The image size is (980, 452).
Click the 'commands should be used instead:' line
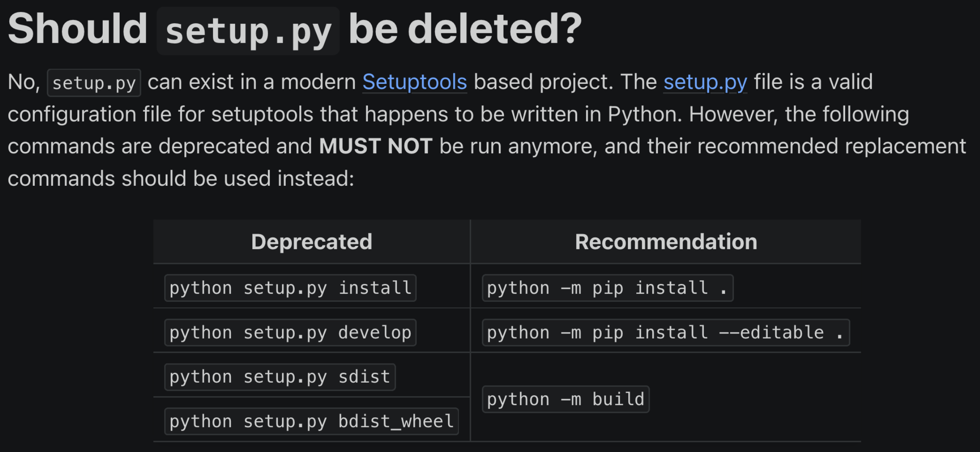click(181, 179)
